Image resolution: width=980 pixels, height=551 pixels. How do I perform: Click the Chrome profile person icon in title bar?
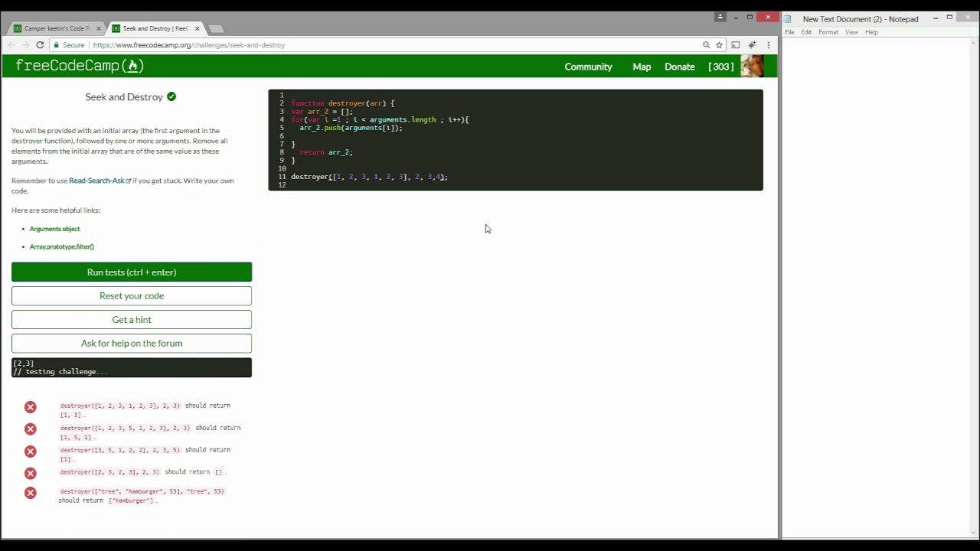pyautogui.click(x=720, y=17)
